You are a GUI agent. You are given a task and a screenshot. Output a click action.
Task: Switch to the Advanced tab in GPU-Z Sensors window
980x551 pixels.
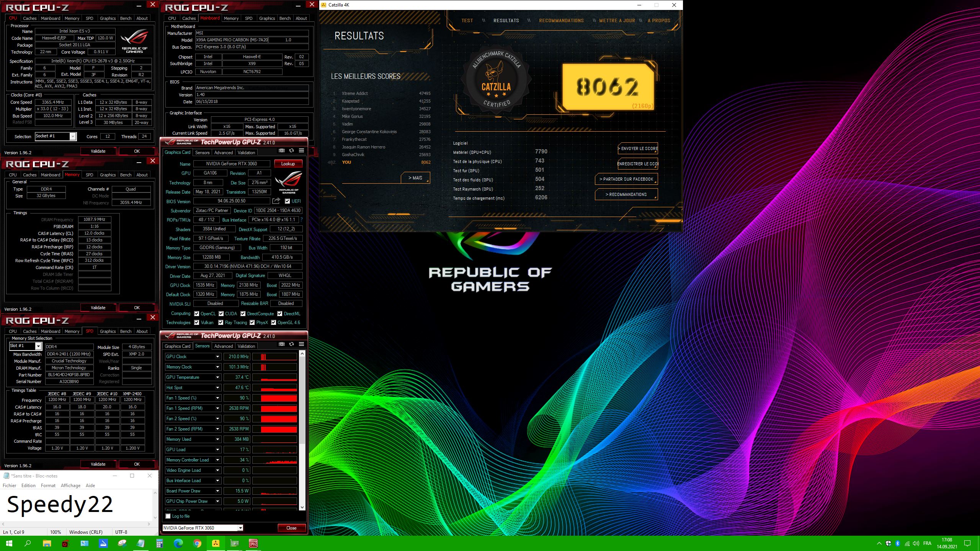224,346
